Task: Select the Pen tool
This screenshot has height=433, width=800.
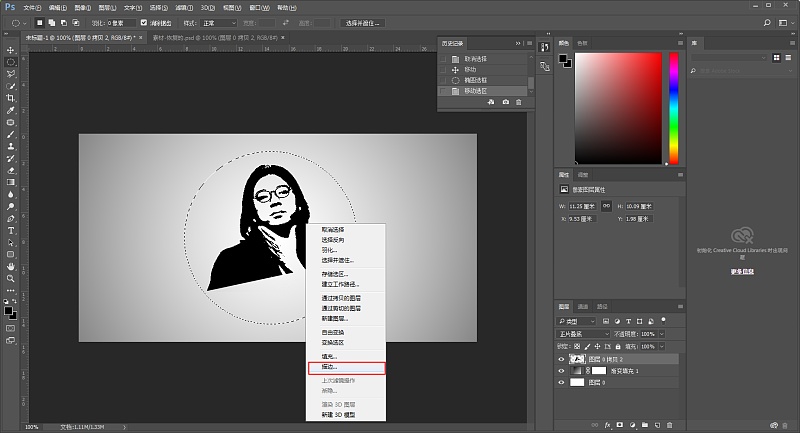Action: pyautogui.click(x=10, y=219)
